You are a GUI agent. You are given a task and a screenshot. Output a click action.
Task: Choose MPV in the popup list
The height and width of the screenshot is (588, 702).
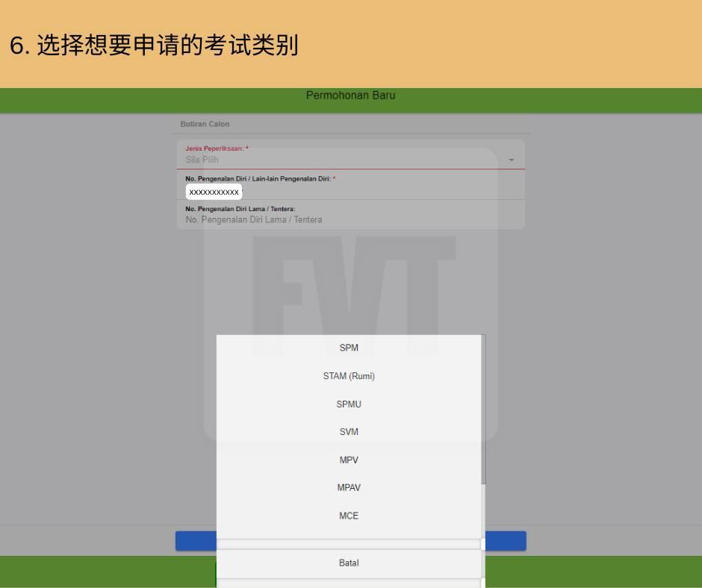click(x=349, y=460)
